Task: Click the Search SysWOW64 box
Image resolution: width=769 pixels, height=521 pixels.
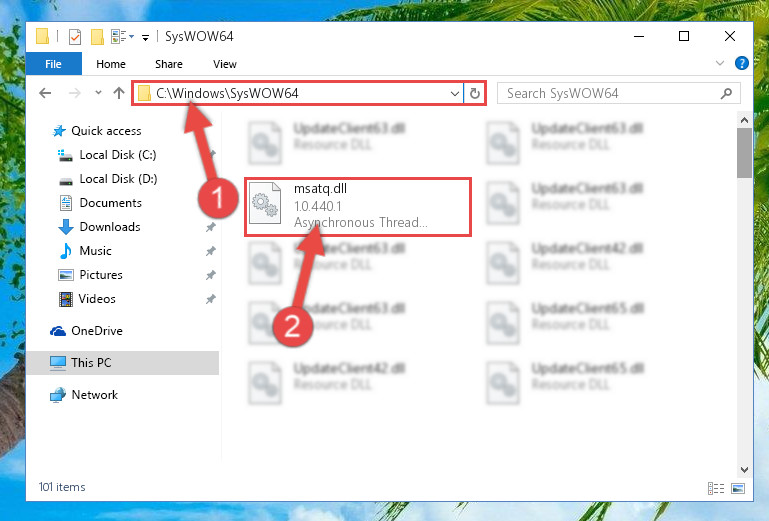Action: [x=618, y=93]
